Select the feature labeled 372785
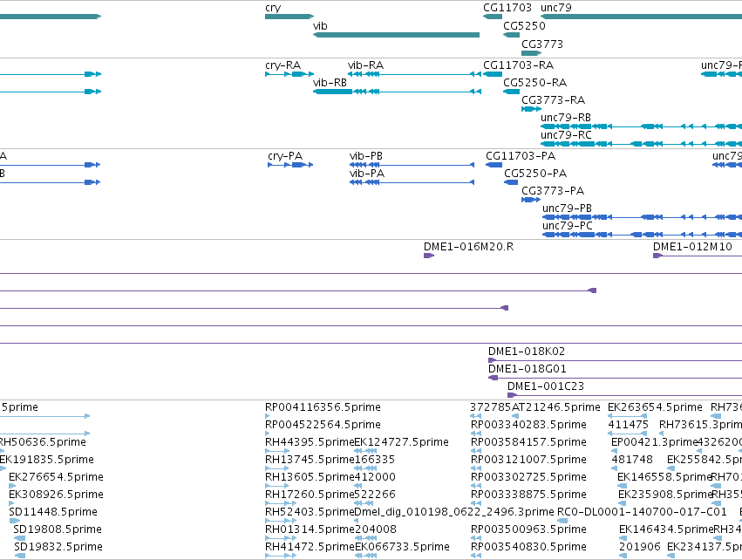 click(x=491, y=407)
